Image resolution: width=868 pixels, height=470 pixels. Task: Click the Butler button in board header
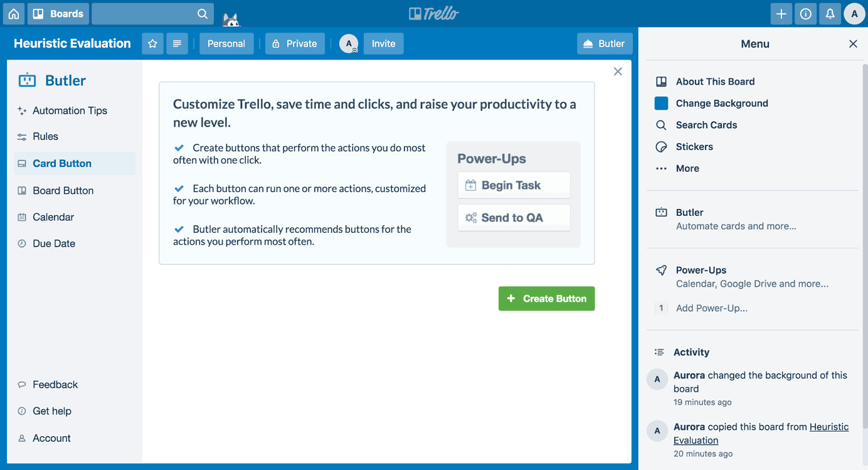point(605,43)
